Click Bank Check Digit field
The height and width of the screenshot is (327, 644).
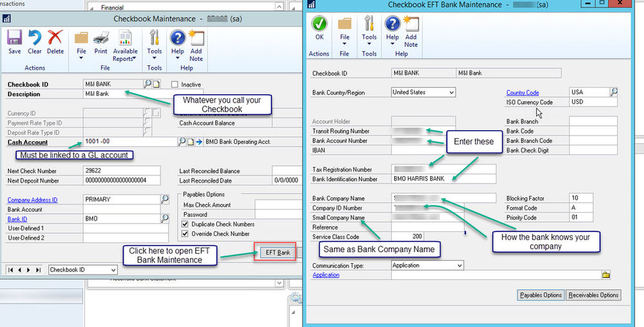pos(593,150)
